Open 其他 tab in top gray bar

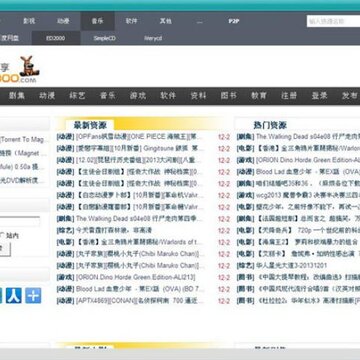click(x=166, y=21)
